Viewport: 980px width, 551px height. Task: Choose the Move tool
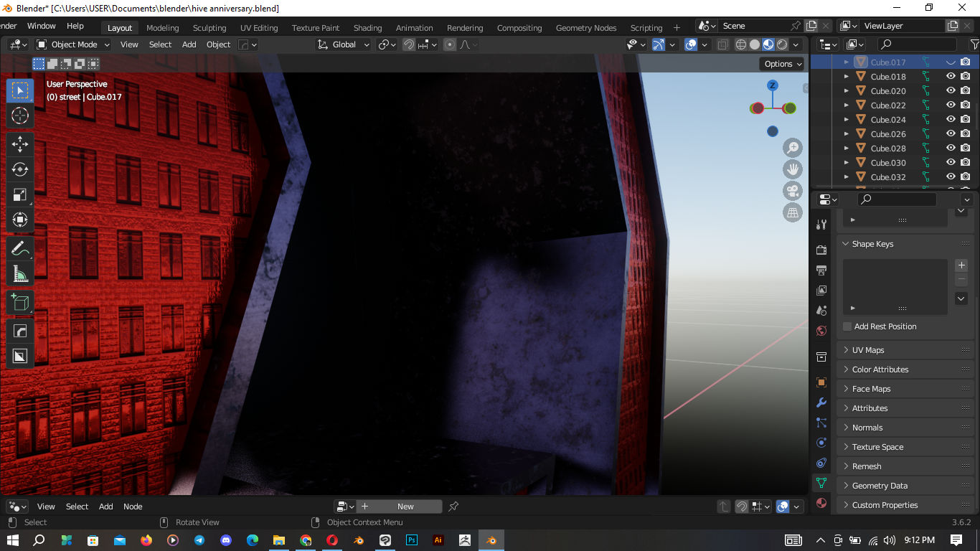coord(20,144)
